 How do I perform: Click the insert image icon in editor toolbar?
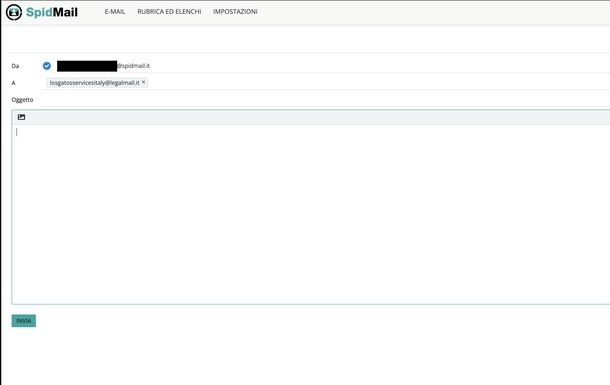pyautogui.click(x=21, y=117)
